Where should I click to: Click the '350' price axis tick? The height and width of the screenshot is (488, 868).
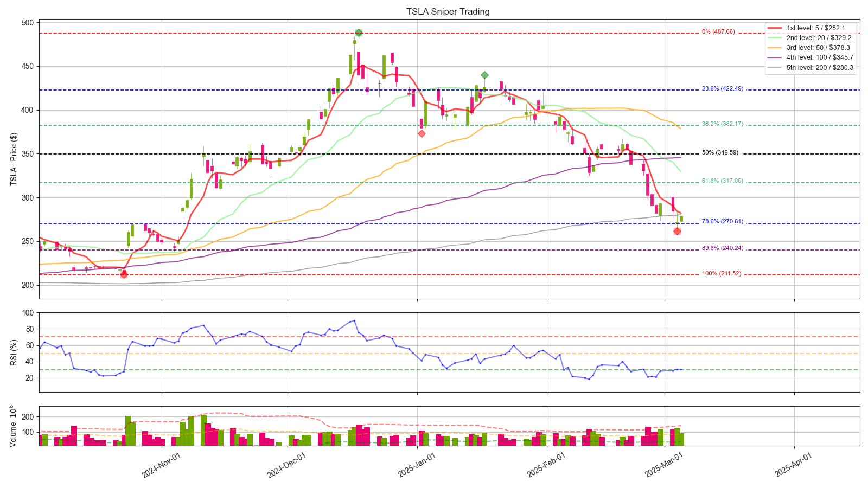[x=28, y=154]
